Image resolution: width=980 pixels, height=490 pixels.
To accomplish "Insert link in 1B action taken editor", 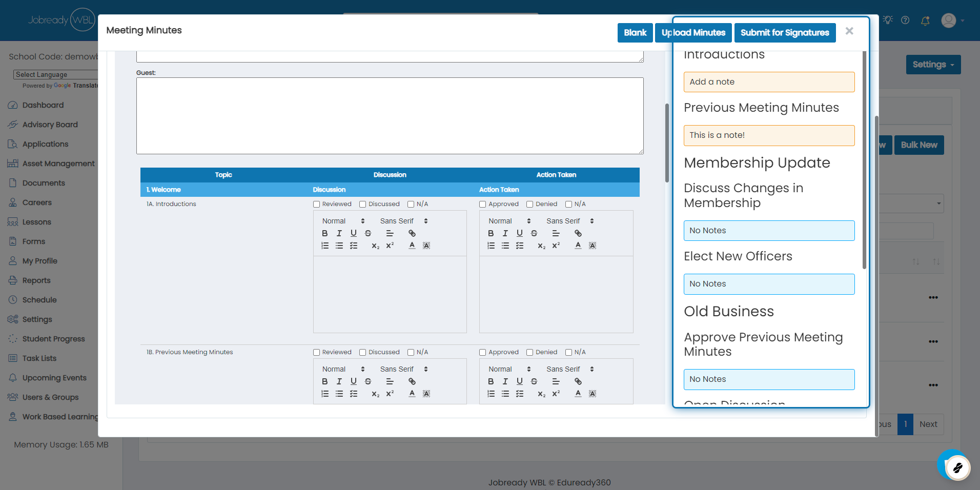I will pyautogui.click(x=578, y=381).
